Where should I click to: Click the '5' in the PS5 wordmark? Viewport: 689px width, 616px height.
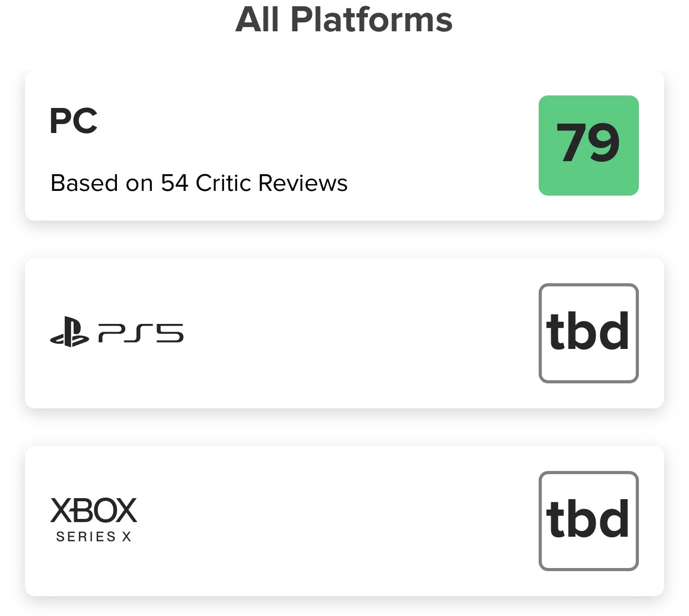pos(170,333)
